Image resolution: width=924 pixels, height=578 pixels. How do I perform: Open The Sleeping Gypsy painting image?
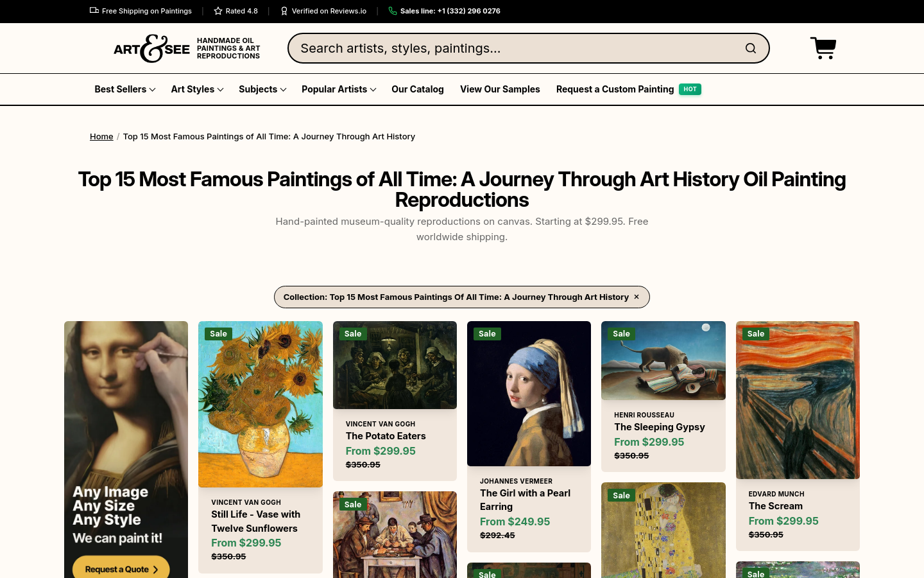tap(663, 360)
